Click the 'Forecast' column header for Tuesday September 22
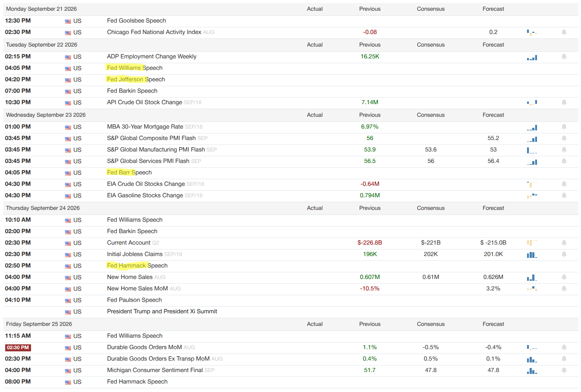The image size is (581, 392). point(493,45)
